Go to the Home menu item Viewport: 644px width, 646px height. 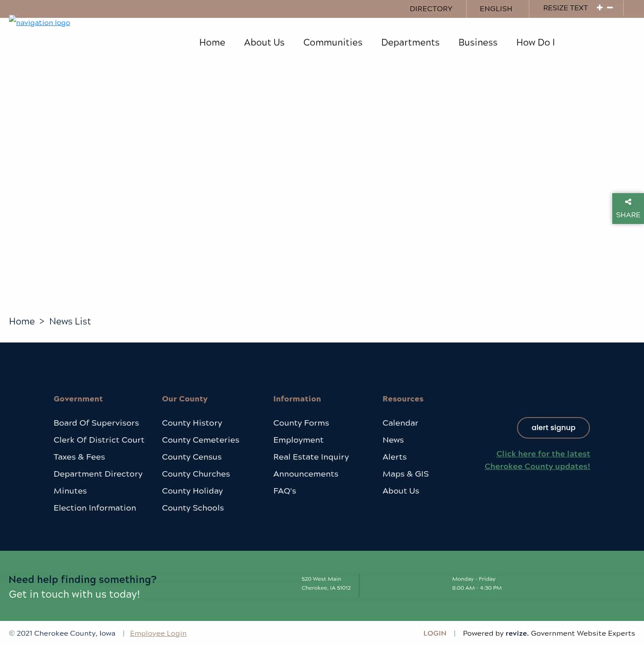(x=212, y=42)
